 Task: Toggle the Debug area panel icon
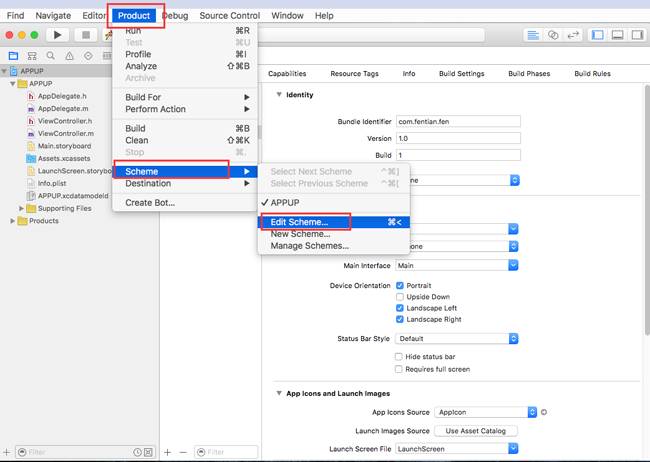pos(618,35)
